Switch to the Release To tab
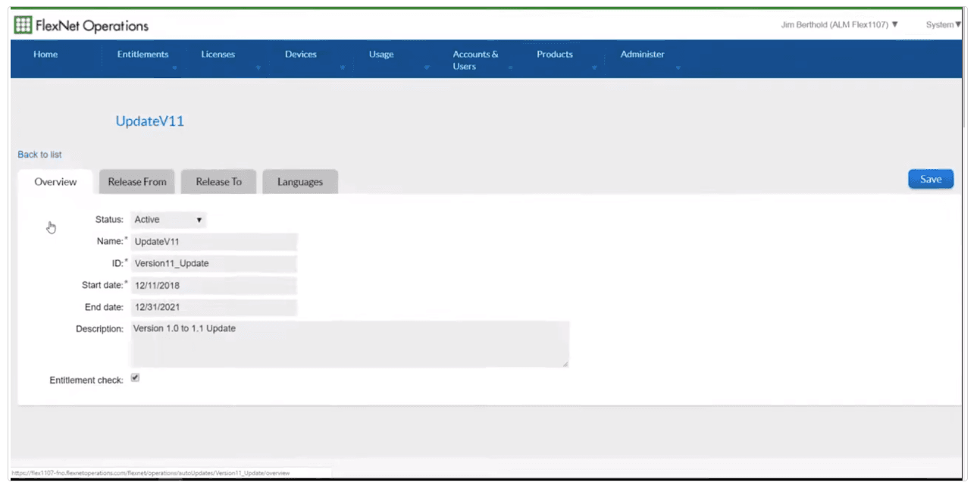Viewport: 980px width, 495px height. coord(218,182)
